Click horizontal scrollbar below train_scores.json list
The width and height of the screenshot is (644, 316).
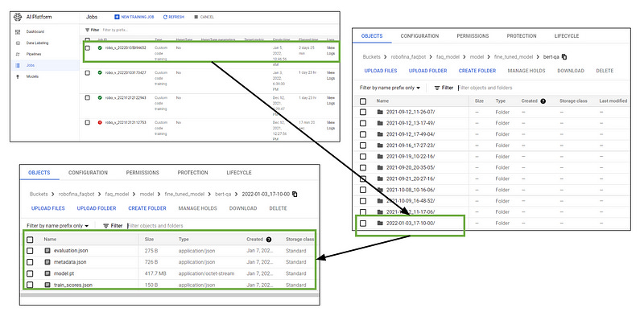tap(169, 294)
